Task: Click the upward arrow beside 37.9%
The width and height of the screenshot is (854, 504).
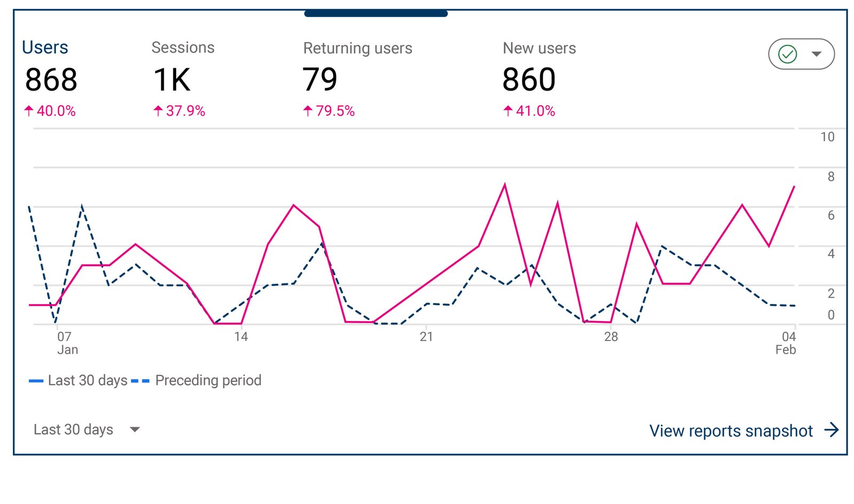Action: (157, 111)
